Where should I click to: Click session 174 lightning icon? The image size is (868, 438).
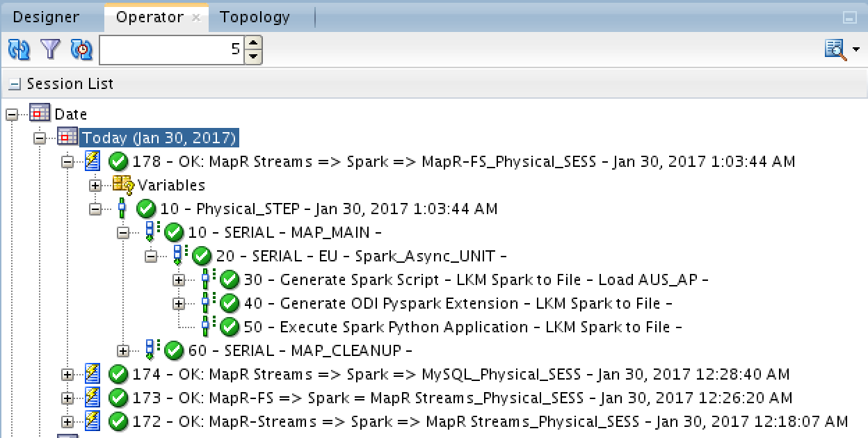93,373
